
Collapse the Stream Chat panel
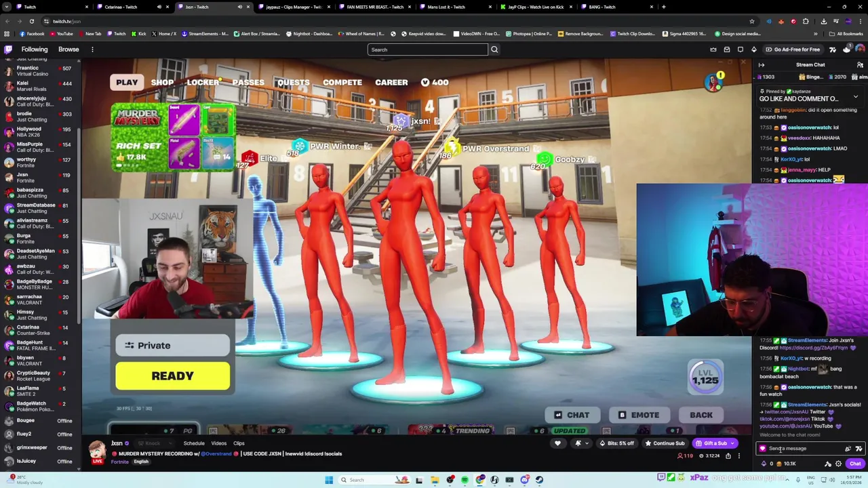tap(762, 65)
